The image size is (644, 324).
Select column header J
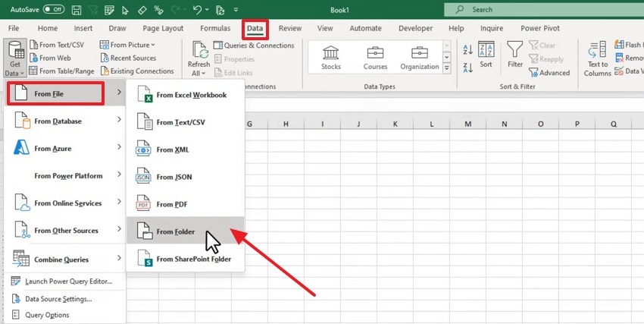click(358, 124)
